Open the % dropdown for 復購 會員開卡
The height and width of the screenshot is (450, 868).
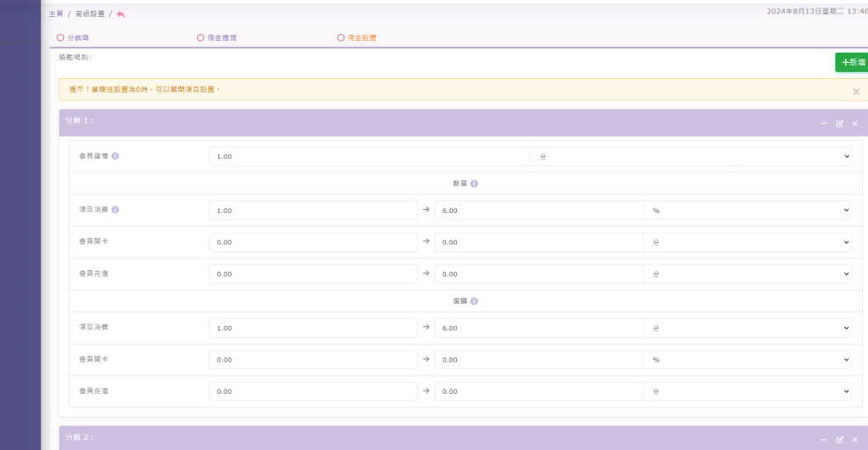pyautogui.click(x=747, y=360)
